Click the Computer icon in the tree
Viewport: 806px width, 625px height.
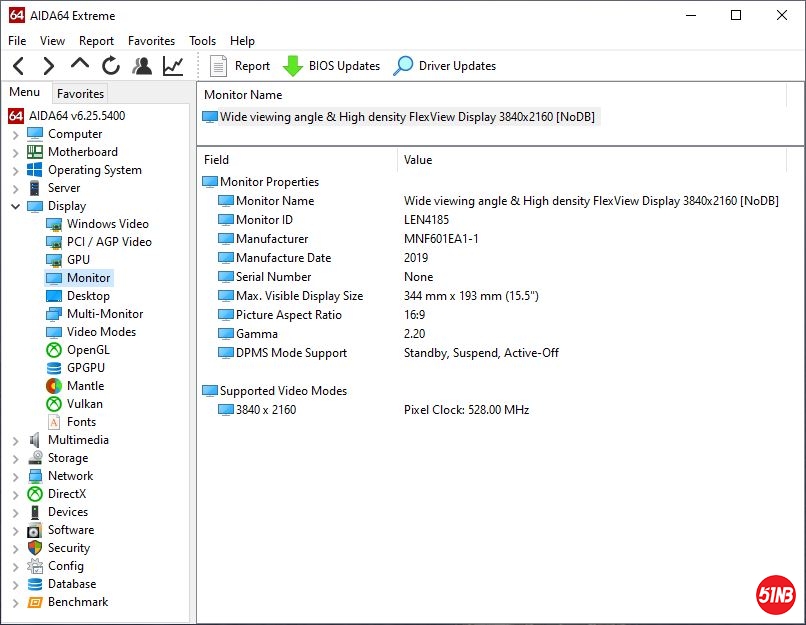point(35,134)
